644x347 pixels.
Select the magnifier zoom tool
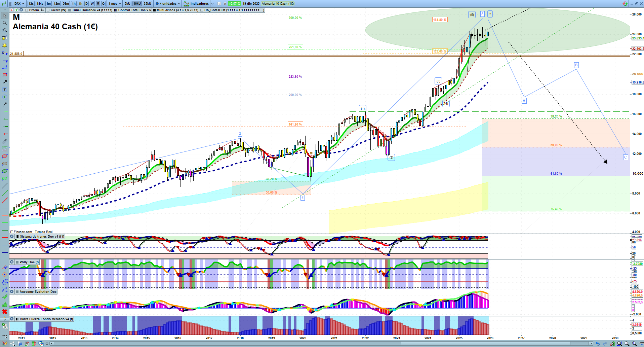point(5,23)
